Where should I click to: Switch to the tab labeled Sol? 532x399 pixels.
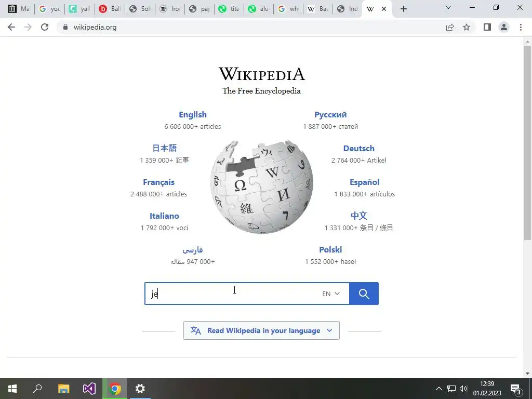[x=139, y=9]
